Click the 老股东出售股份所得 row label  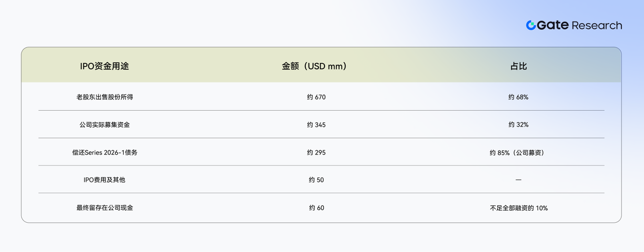coord(105,97)
